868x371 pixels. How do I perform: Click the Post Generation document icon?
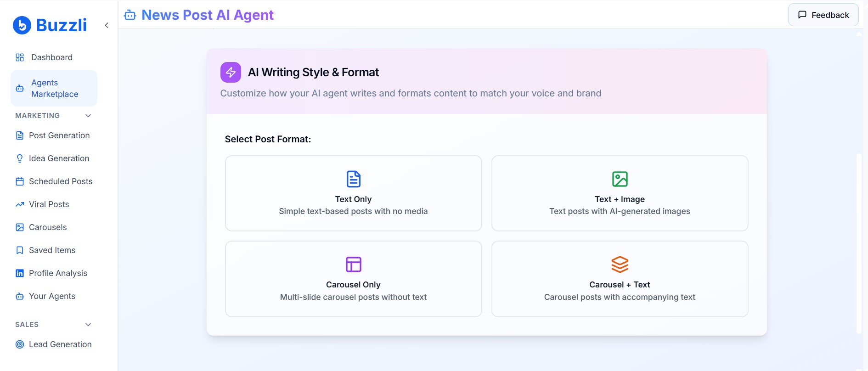[x=20, y=135]
